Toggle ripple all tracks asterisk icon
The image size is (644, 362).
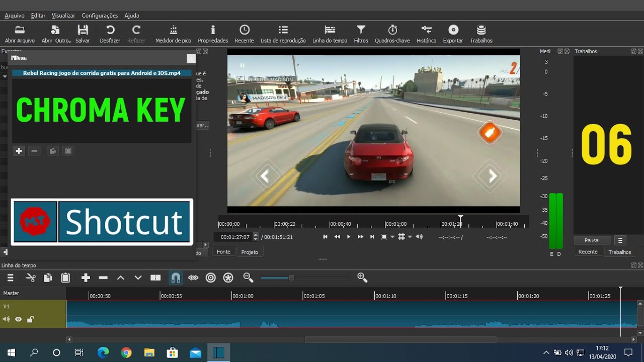click(228, 278)
